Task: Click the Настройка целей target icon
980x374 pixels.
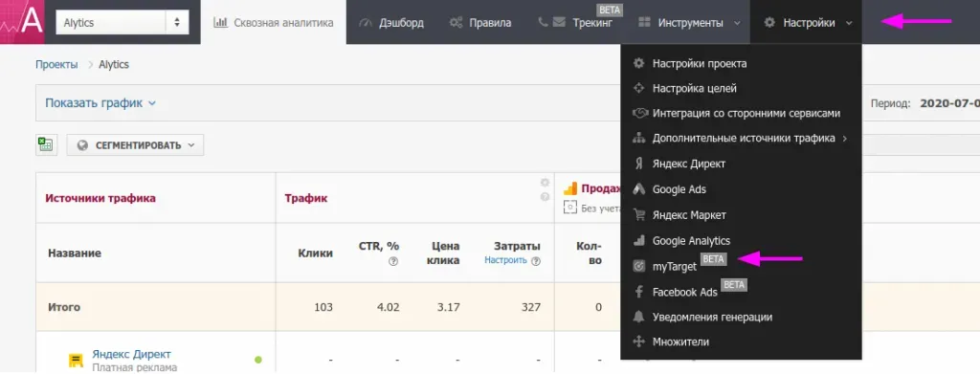Action: click(638, 89)
